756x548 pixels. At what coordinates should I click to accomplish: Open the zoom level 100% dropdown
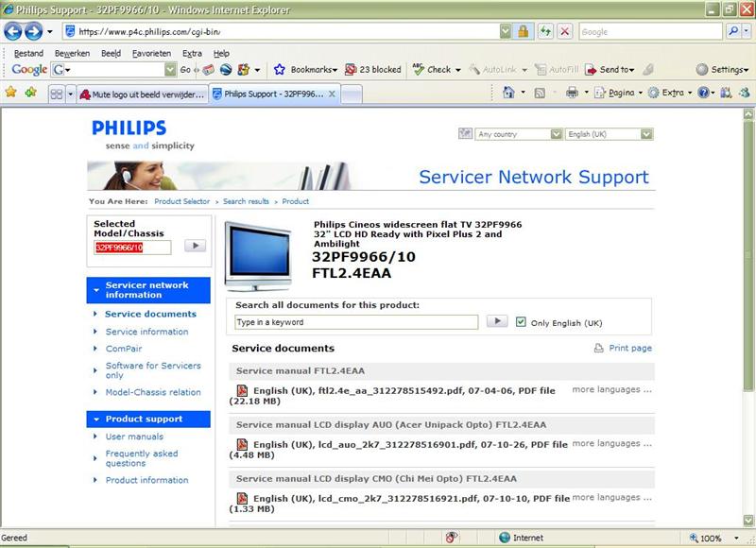coord(736,538)
